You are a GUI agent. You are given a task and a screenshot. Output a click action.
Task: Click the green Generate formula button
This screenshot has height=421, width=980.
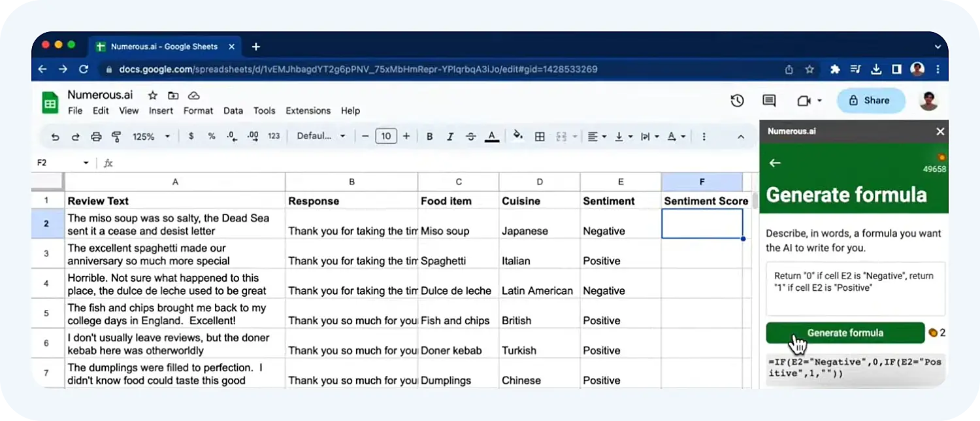(x=845, y=333)
